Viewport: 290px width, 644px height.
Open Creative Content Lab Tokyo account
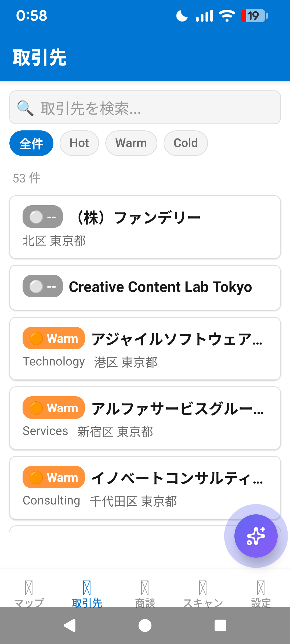[x=145, y=288]
